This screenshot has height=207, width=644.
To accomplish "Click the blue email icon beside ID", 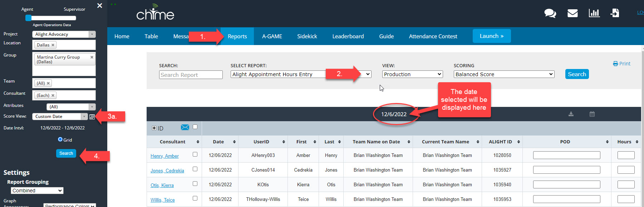I will point(185,127).
